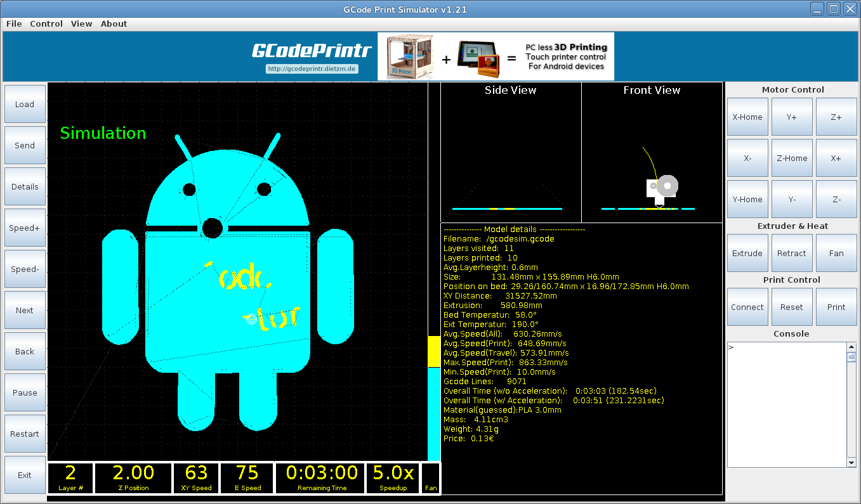Home the Y axis with Y-Home

tap(747, 199)
